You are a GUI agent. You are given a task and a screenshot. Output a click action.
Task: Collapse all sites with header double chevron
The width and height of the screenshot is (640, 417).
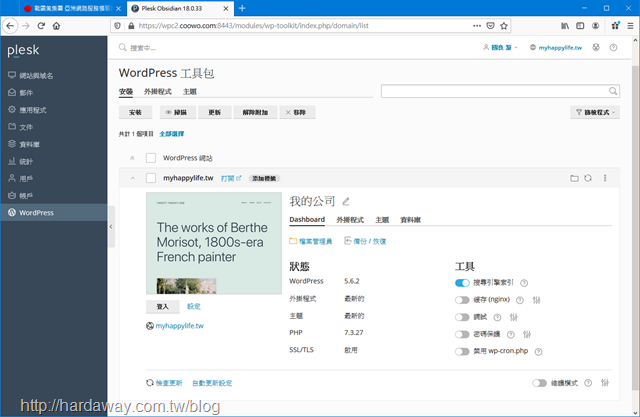coord(132,158)
